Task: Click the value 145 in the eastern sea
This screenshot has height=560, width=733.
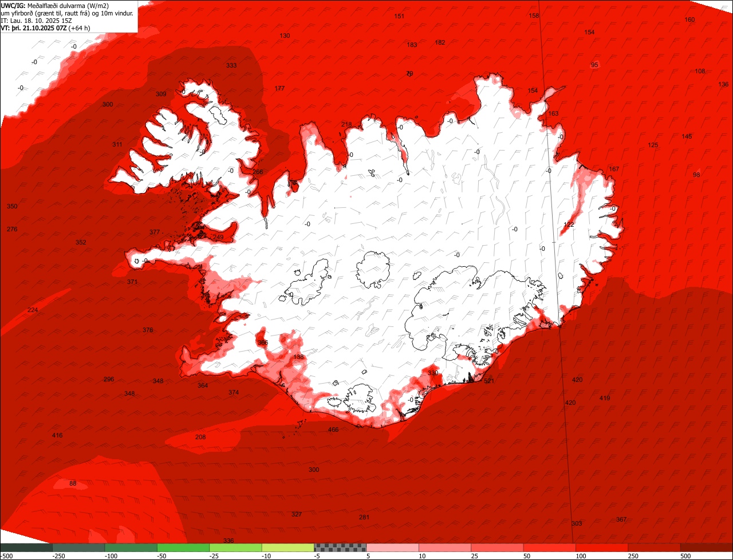Action: point(687,137)
